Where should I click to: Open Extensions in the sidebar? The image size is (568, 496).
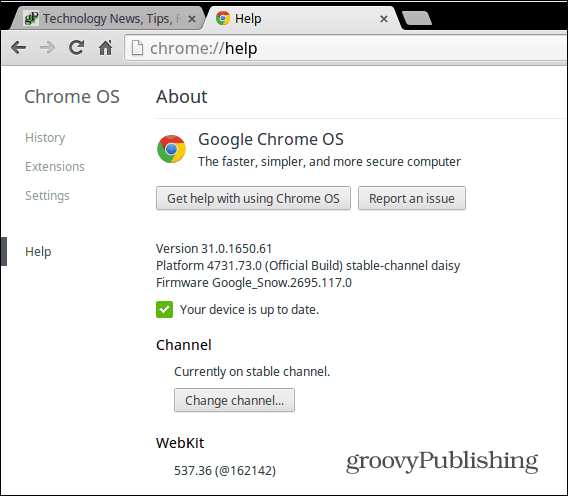55,167
